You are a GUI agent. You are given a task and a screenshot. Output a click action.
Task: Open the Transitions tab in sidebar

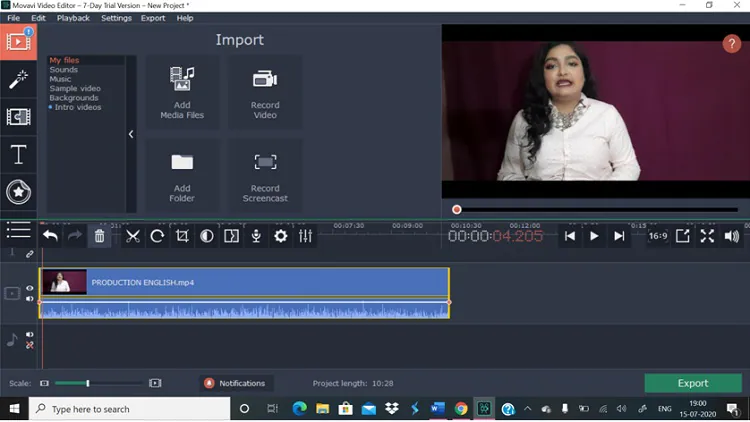click(x=18, y=117)
